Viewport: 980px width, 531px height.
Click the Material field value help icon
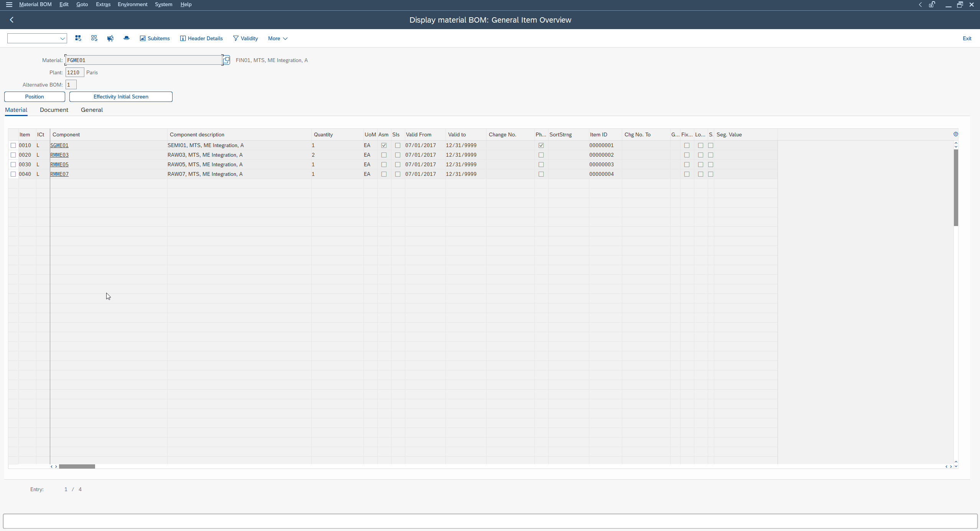click(226, 60)
